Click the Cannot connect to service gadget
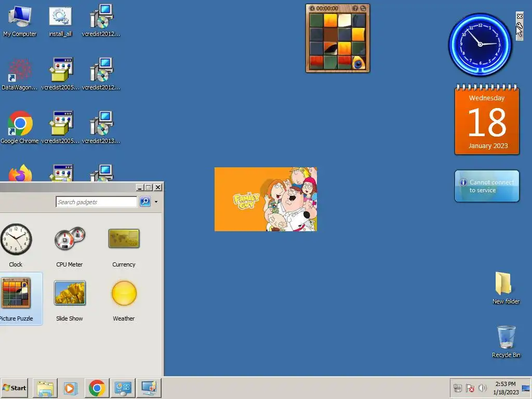 click(x=487, y=186)
